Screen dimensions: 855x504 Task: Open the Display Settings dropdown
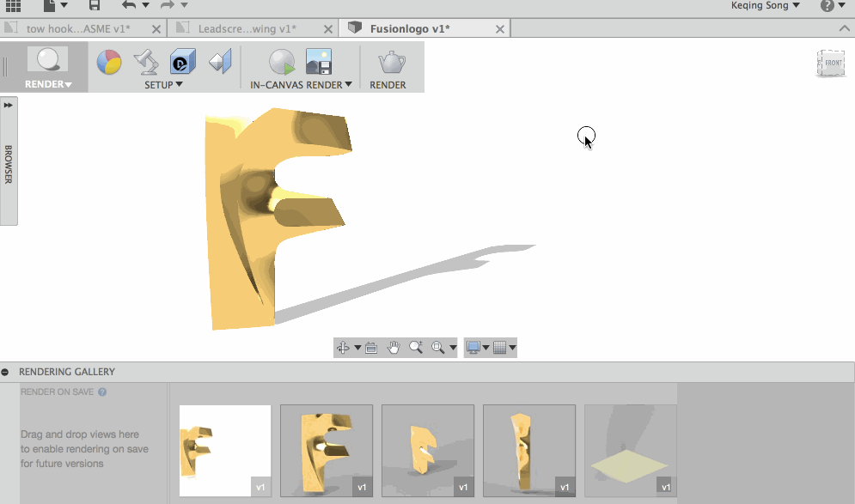coord(486,348)
